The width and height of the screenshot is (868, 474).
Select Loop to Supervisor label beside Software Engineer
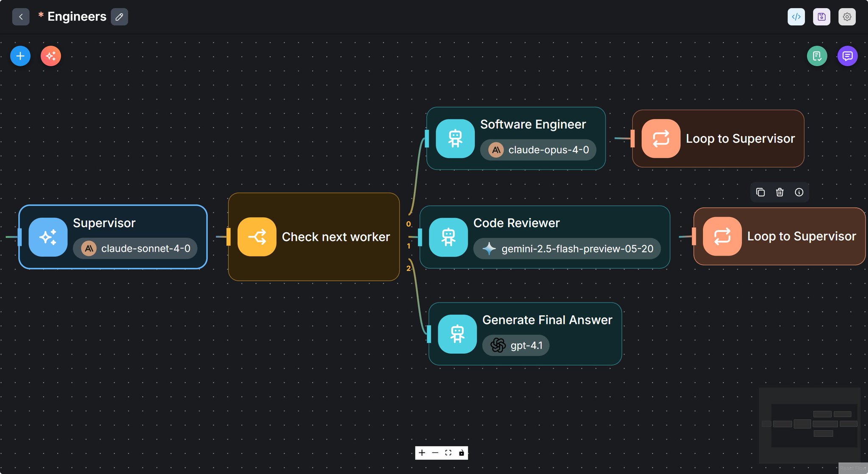pyautogui.click(x=740, y=139)
